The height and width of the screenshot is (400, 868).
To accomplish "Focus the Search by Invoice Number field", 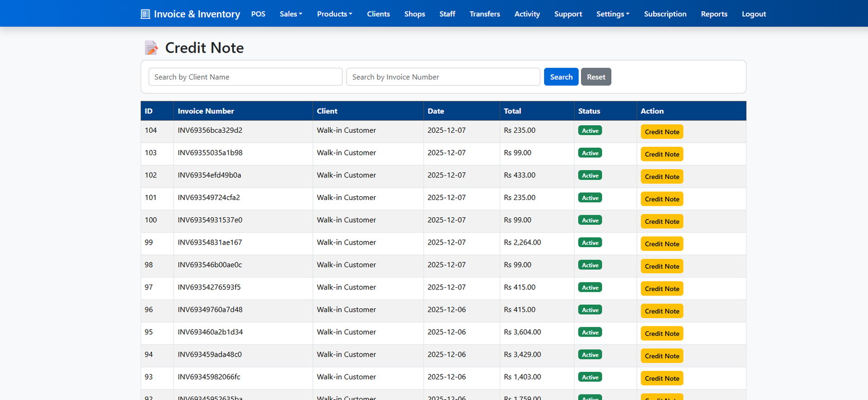I will 443,77.
